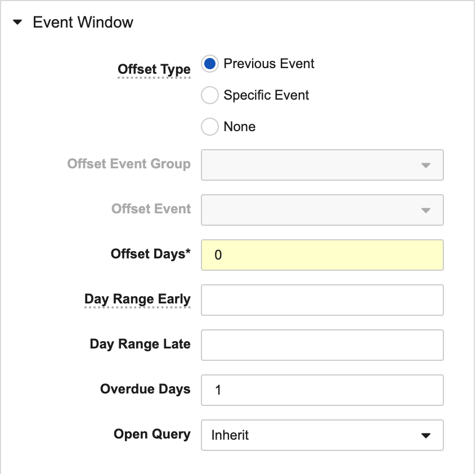Image resolution: width=476 pixels, height=474 pixels.
Task: Click the dotted-underlined Offset Type label
Action: (154, 69)
